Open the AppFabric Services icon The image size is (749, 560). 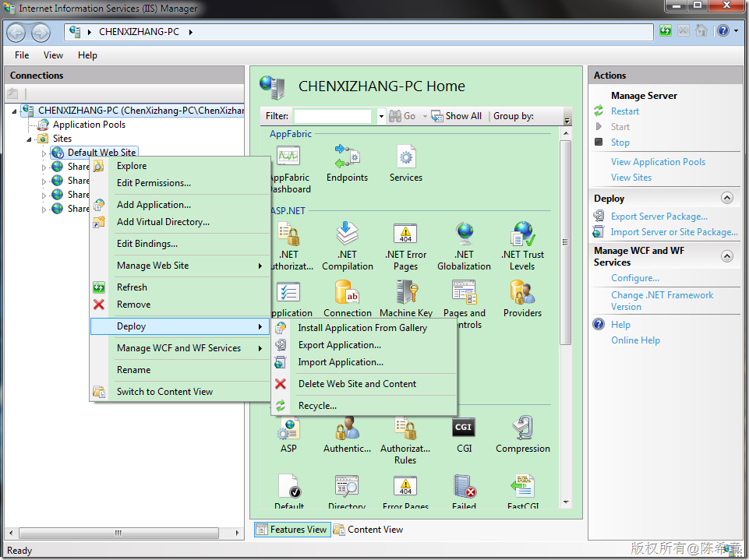click(x=405, y=158)
